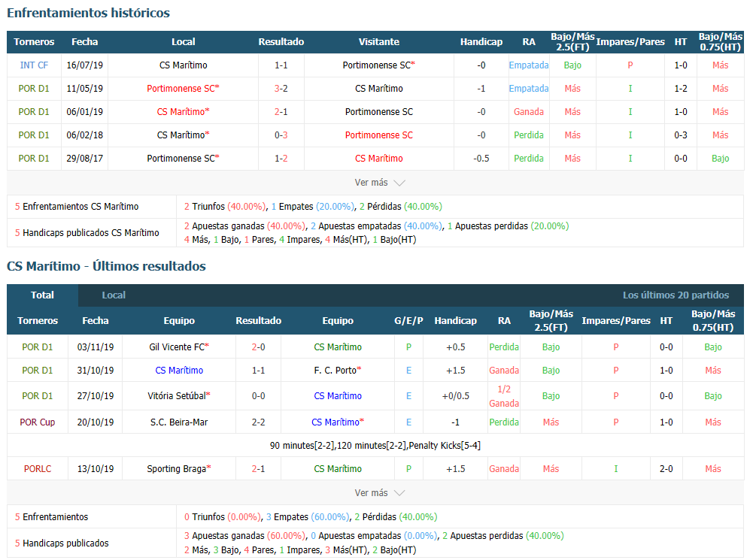Click handicap +1.5 in F. C. Porto row

click(455, 371)
